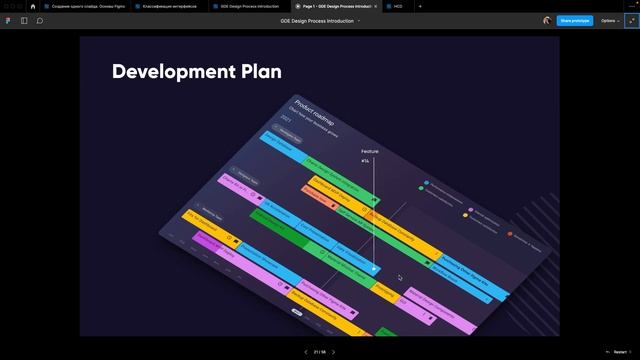Click the 'GDE Design Process Introduction' file title
640x360 pixels.
click(317, 21)
